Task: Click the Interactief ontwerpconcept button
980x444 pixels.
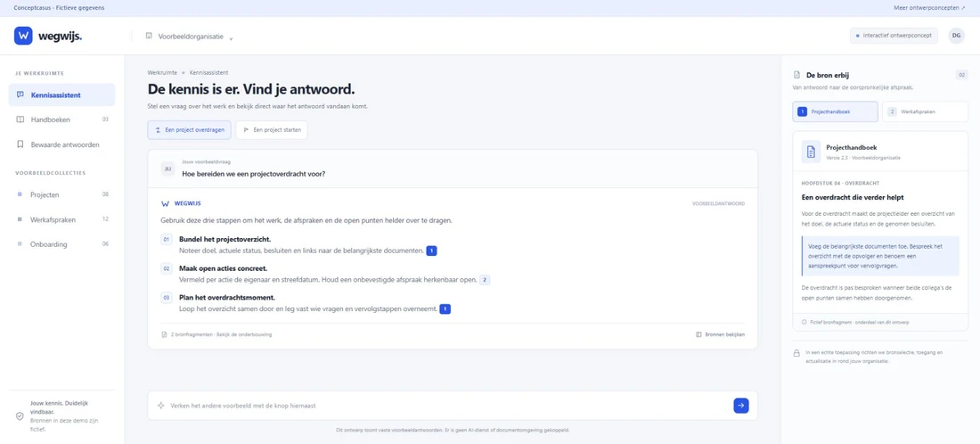Action: click(x=894, y=36)
